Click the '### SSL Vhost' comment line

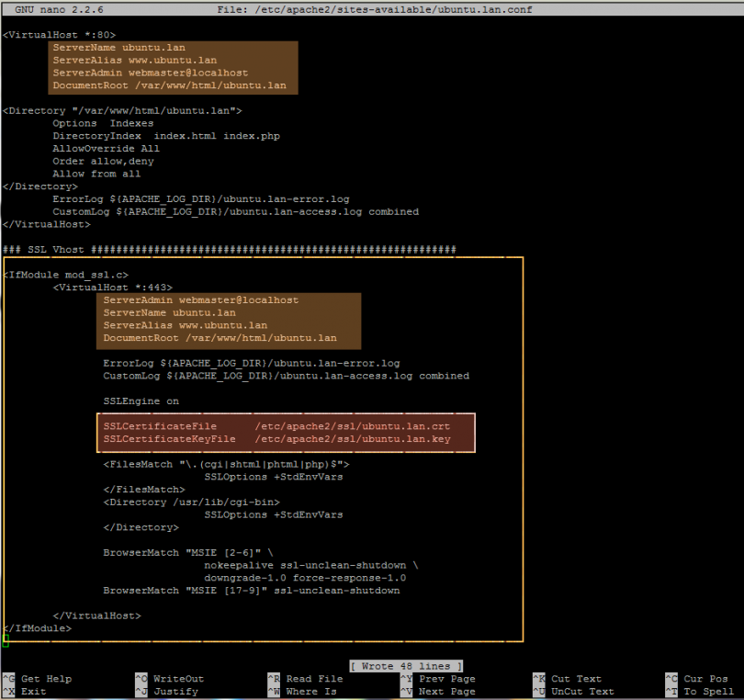pyautogui.click(x=230, y=250)
